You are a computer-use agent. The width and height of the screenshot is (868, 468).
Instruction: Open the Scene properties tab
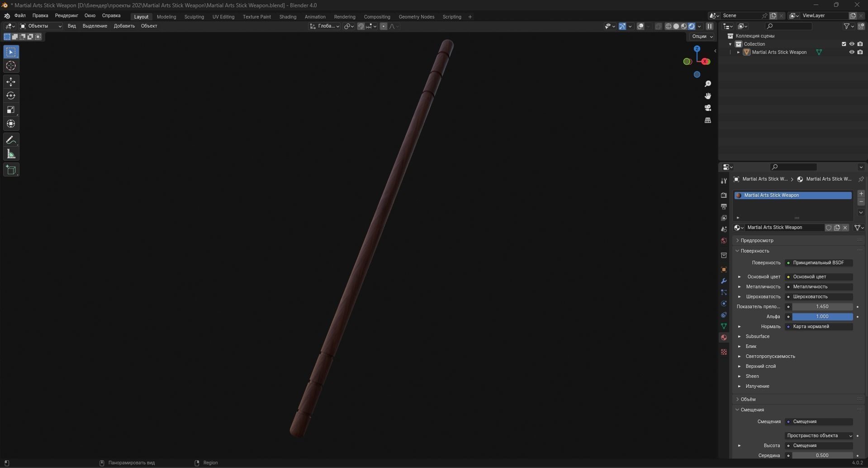click(x=724, y=229)
